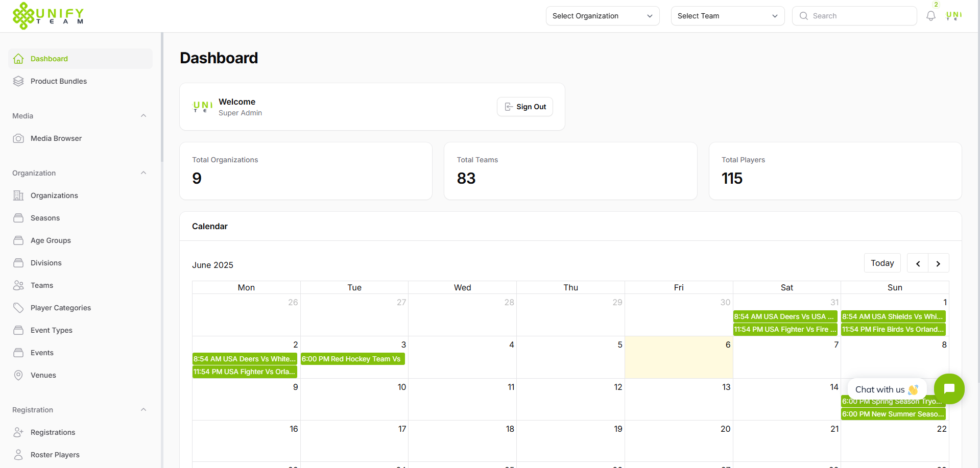The image size is (980, 468).
Task: Open Divisions via its sidebar icon
Action: pos(18,263)
